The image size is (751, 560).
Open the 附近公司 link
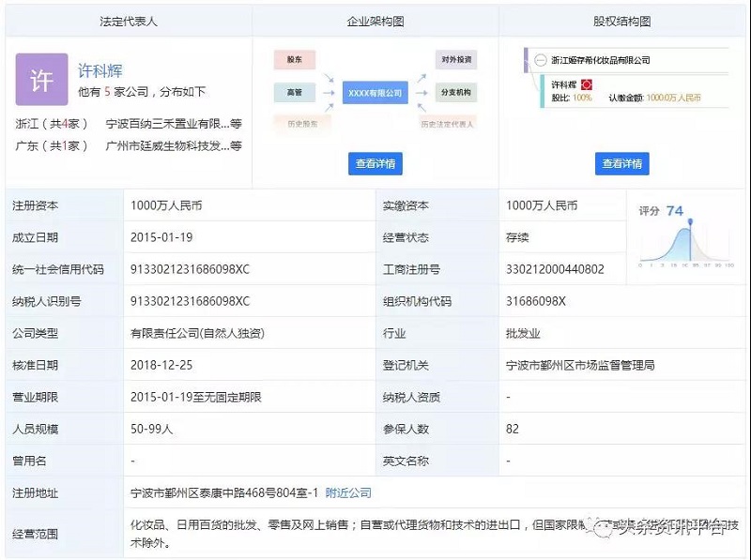pos(348,492)
